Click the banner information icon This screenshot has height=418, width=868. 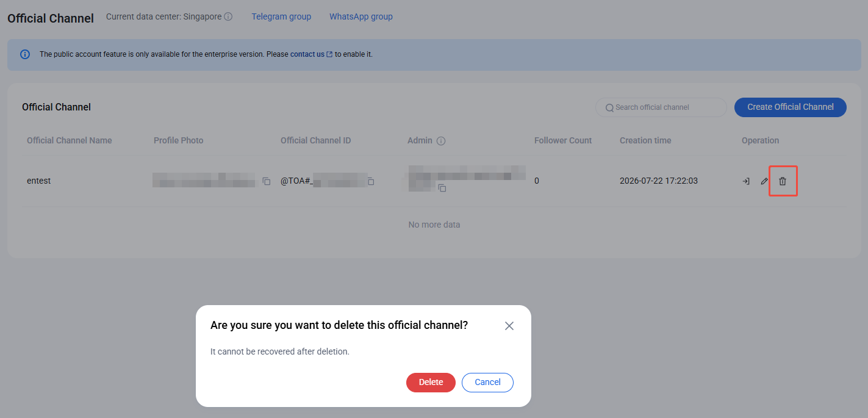pyautogui.click(x=25, y=54)
